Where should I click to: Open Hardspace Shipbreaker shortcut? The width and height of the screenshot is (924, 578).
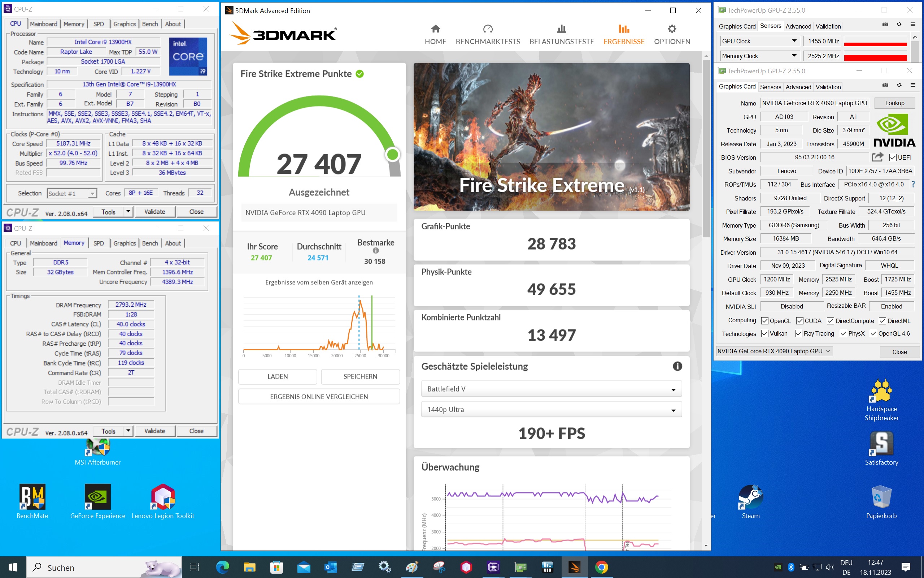point(881,400)
